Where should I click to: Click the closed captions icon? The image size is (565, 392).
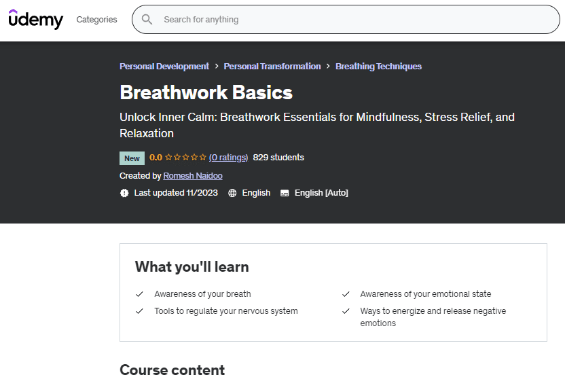(285, 193)
